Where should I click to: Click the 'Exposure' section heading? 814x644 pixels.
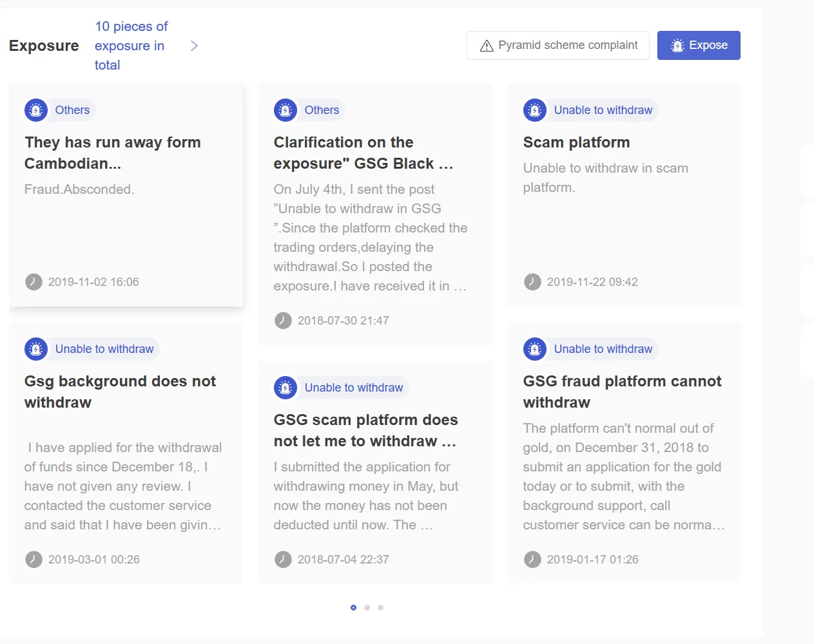[x=44, y=46]
